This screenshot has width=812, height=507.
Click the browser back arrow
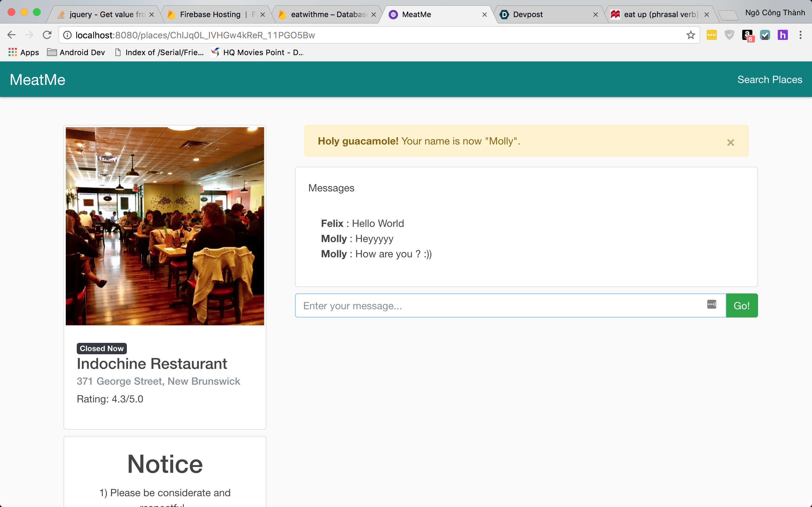coord(11,35)
